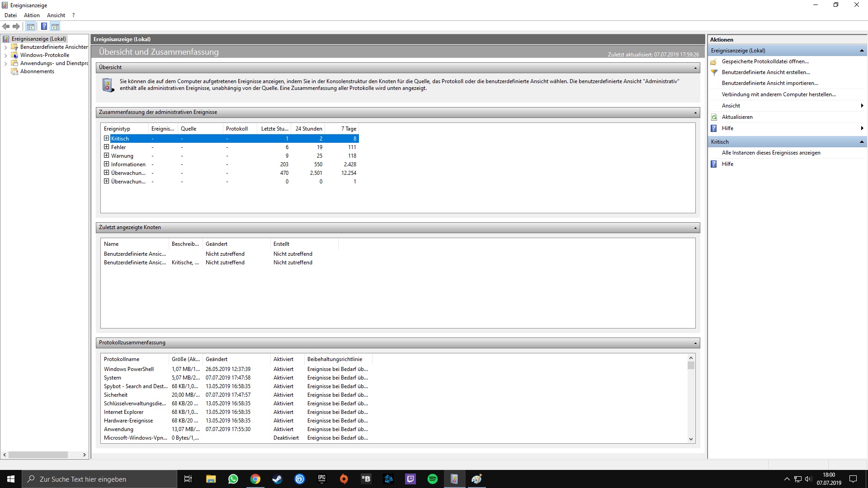Image resolution: width=868 pixels, height=488 pixels.
Task: Click the Windows search text field
Action: [99, 479]
